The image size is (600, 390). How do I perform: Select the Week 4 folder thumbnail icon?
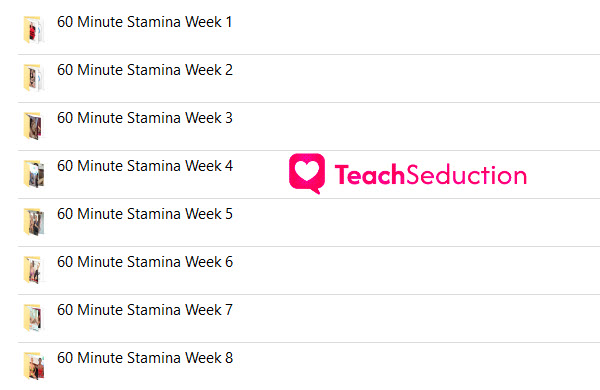click(x=34, y=174)
